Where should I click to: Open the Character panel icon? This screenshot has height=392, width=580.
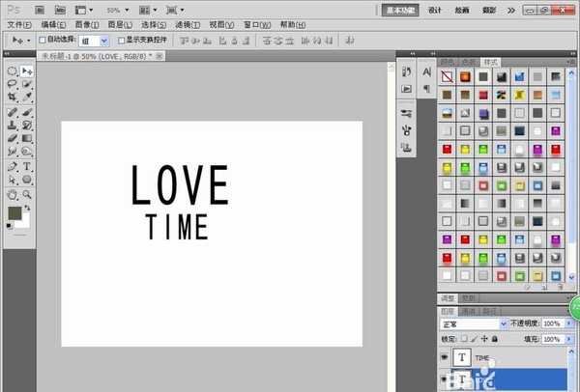pos(407,71)
